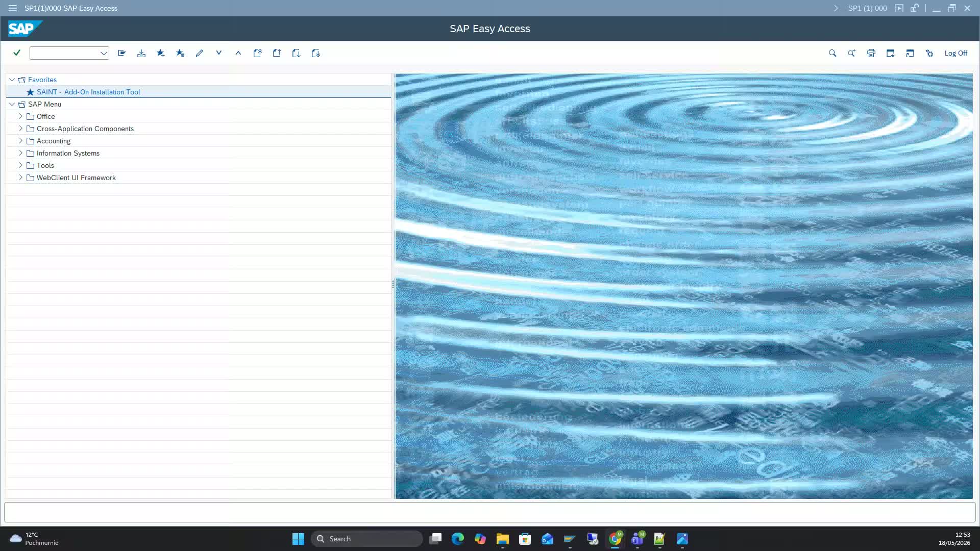Click the Move Favorites Up chevron icon
The image size is (980, 551).
tap(238, 53)
